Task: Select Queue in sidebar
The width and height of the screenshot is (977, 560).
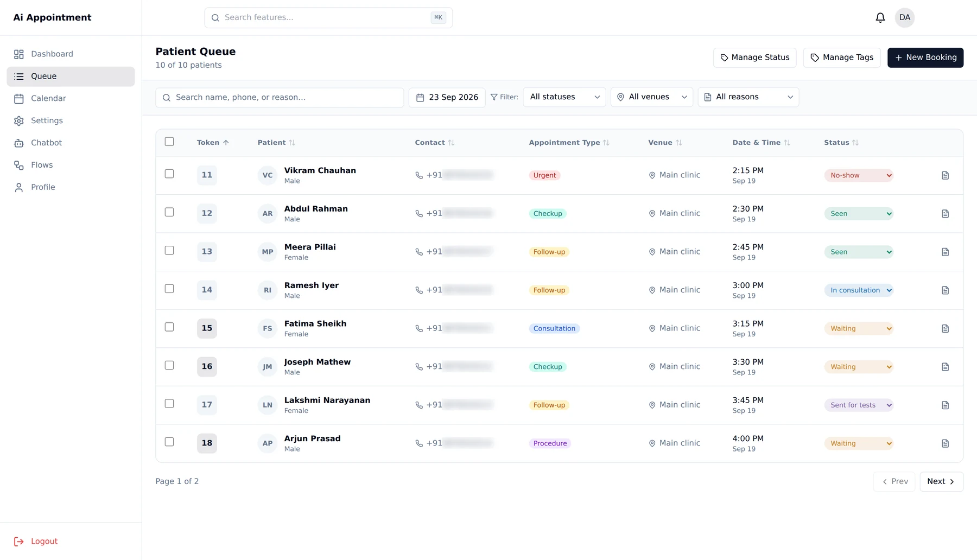Action: [71, 77]
